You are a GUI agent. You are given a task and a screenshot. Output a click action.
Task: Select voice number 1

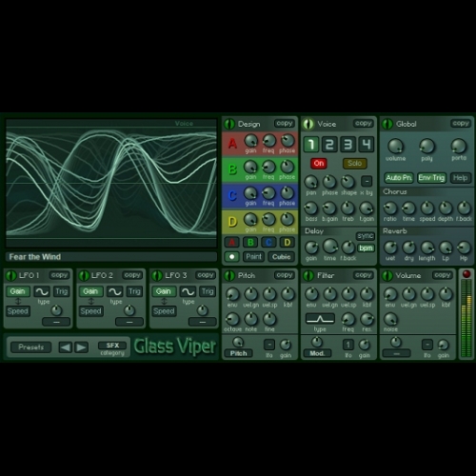pyautogui.click(x=311, y=145)
